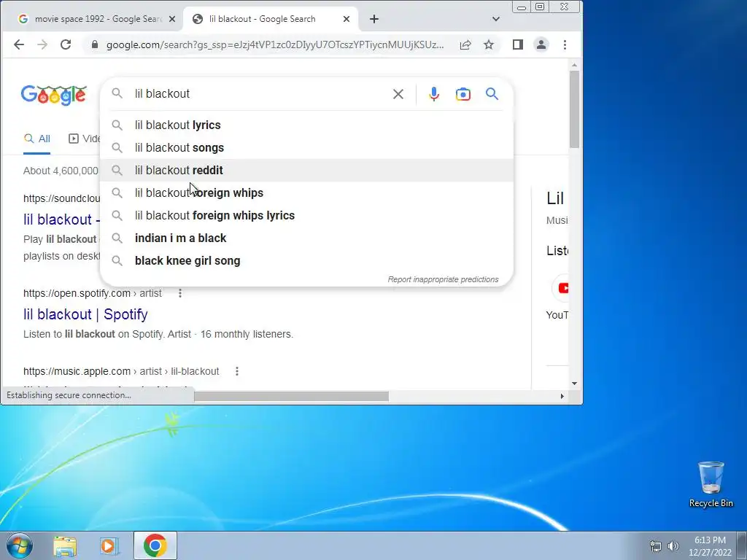Open the Recycle Bin on desktop
Viewport: 747px width, 560px height.
click(711, 484)
